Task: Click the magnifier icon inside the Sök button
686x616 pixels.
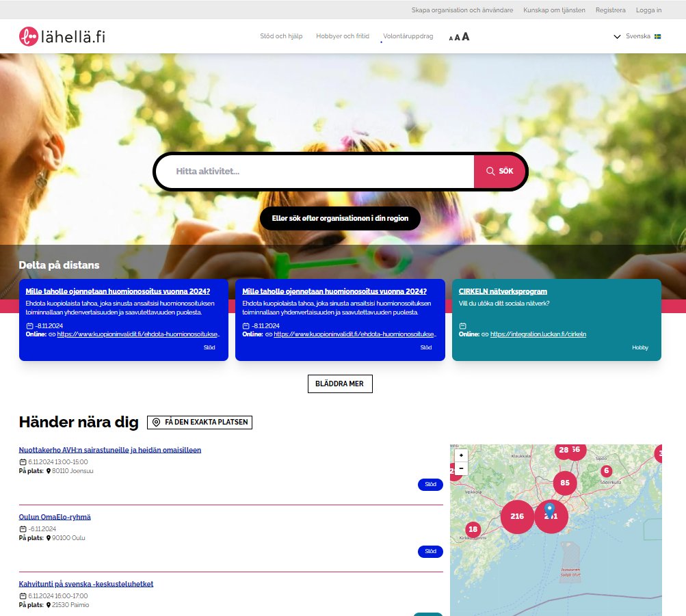Action: click(x=490, y=171)
